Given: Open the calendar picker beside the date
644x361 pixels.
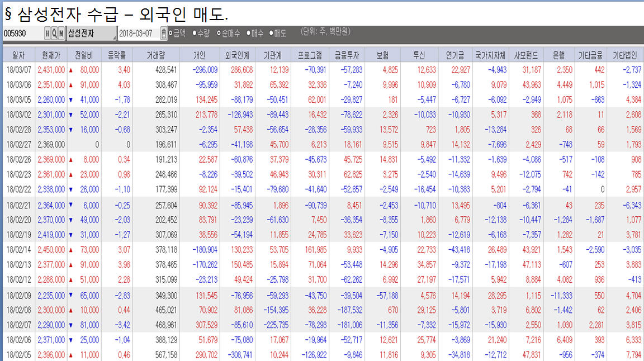Looking at the screenshot, I should [x=163, y=34].
